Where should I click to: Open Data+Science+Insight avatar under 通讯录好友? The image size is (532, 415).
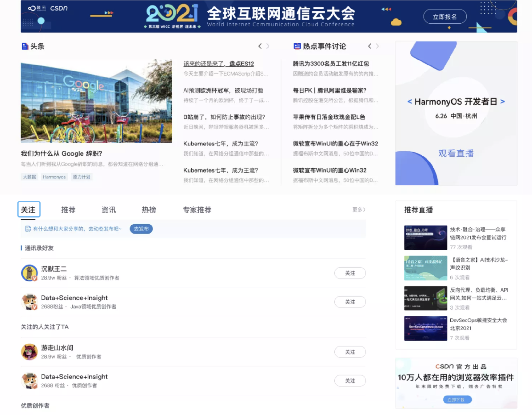click(x=30, y=302)
